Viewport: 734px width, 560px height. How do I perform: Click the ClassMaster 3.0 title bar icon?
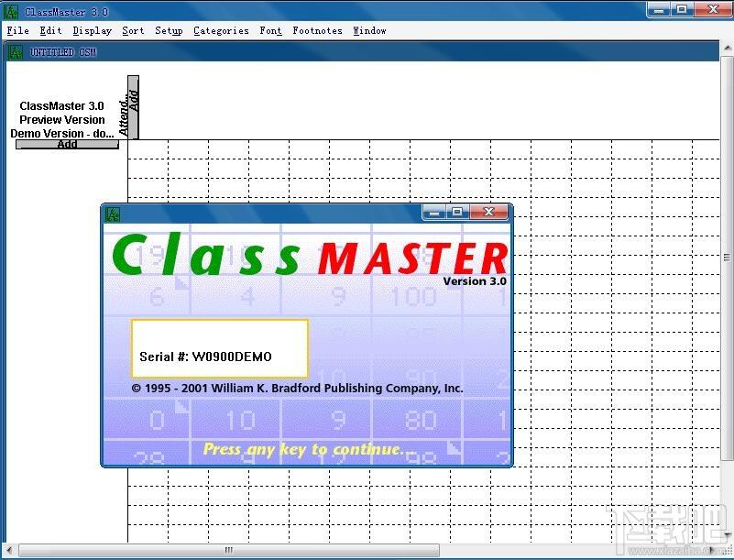click(11, 11)
